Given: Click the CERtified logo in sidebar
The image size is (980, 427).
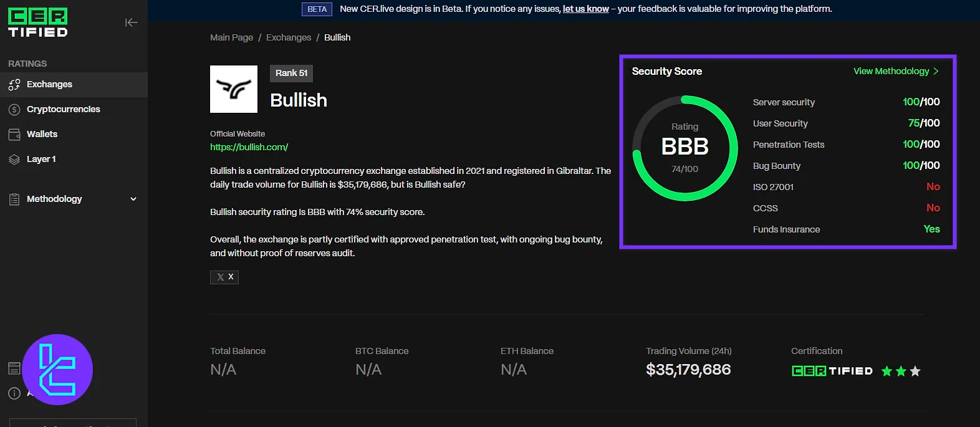Looking at the screenshot, I should 38,23.
